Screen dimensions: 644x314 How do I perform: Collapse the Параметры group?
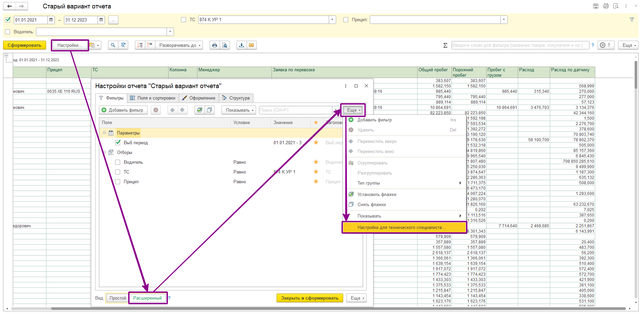click(104, 133)
